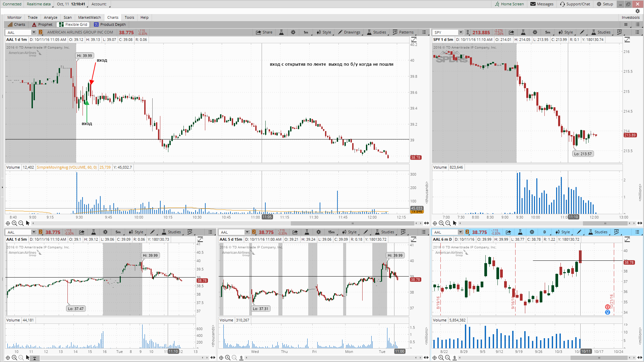Open the Tools main tab
Screen dimensions: 644x362
(129, 17)
